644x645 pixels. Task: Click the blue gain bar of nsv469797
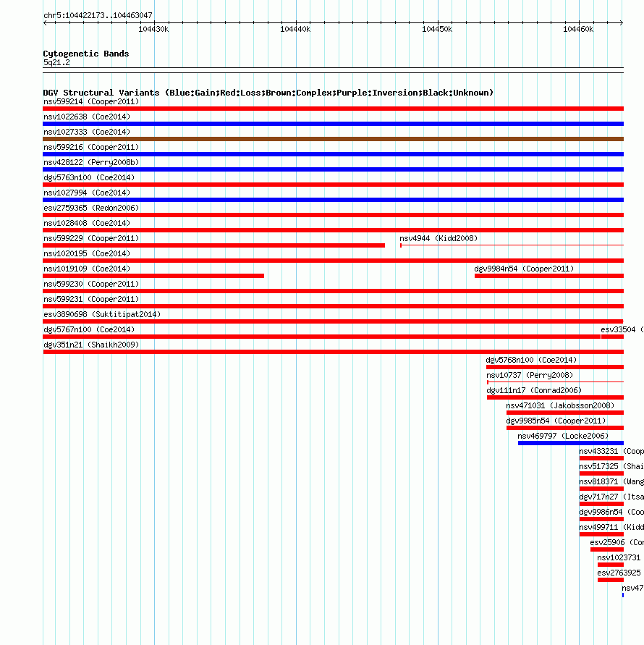571,444
